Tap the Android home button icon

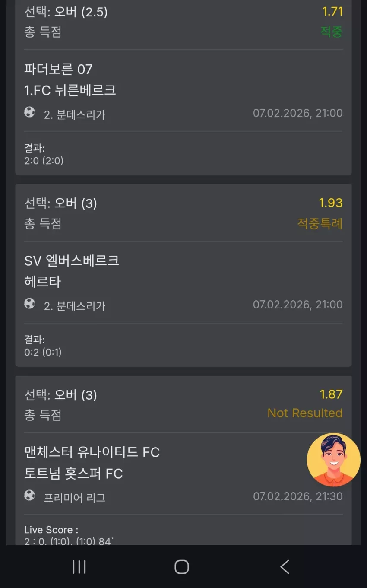(x=182, y=567)
